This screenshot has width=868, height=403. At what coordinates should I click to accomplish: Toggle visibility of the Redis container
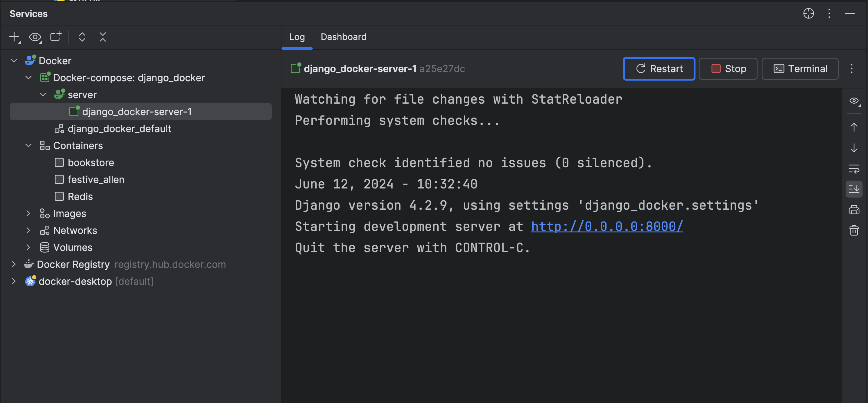(59, 196)
